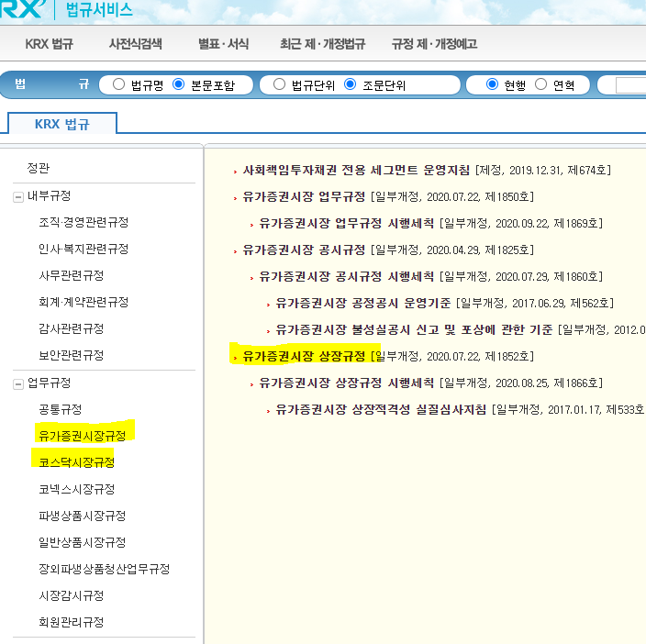
Task: Click the KRX logo
Action: pos(21,9)
